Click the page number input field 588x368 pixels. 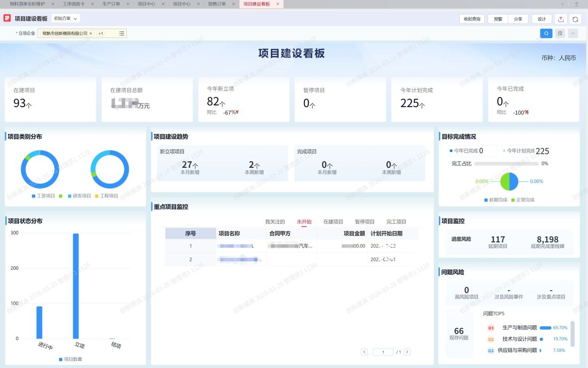click(x=383, y=352)
